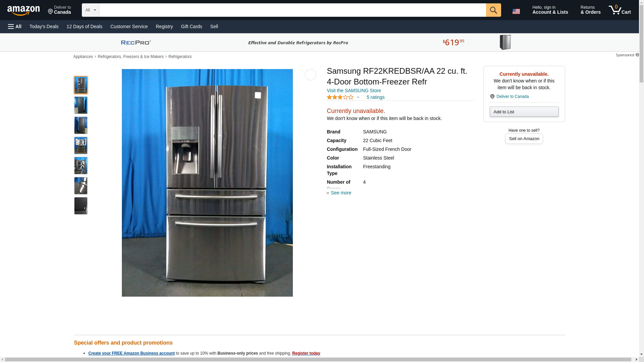Click the circular share button near product image
This screenshot has width=644, height=362.
(x=310, y=75)
